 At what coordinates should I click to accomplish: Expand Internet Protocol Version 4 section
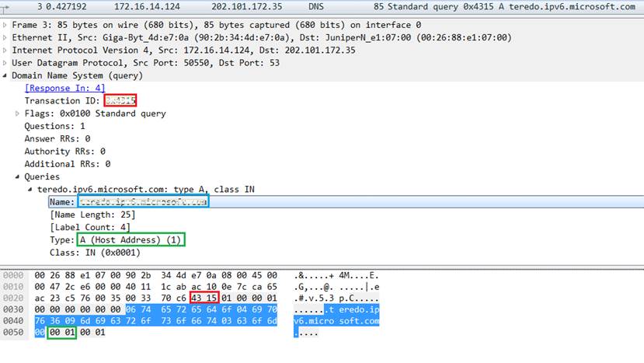[6, 50]
